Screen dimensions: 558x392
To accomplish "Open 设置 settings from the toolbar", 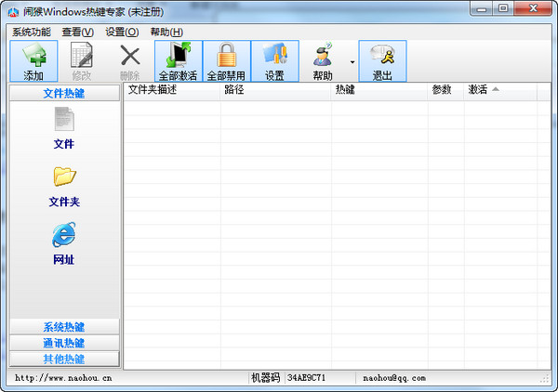I will tap(274, 60).
